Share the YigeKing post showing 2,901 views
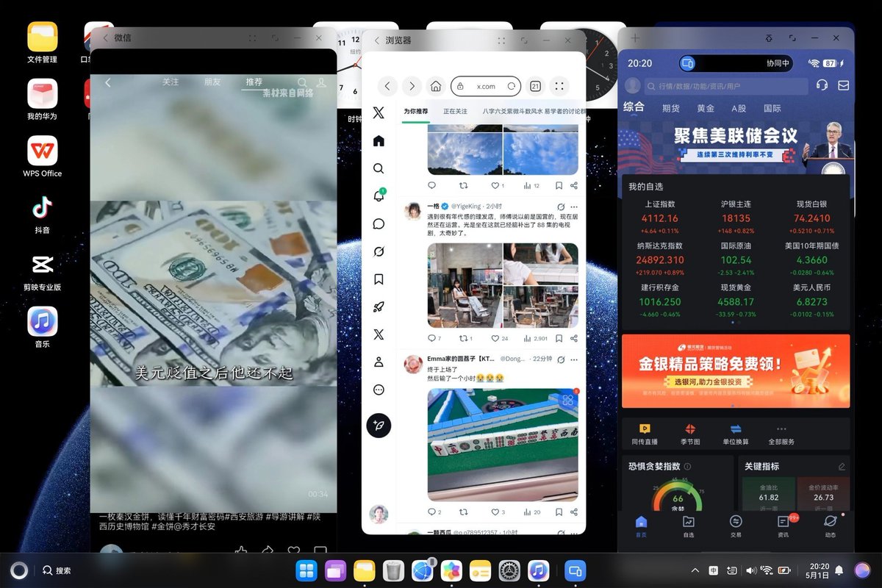Viewport: 882px width, 588px height. click(x=574, y=338)
